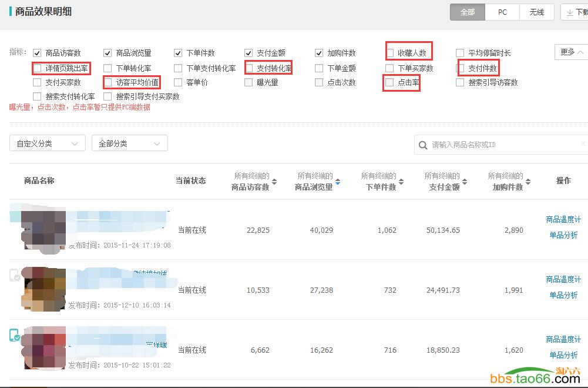This screenshot has width=588, height=388.
Task: Uncheck the 支付金额 metric
Action: 248,52
